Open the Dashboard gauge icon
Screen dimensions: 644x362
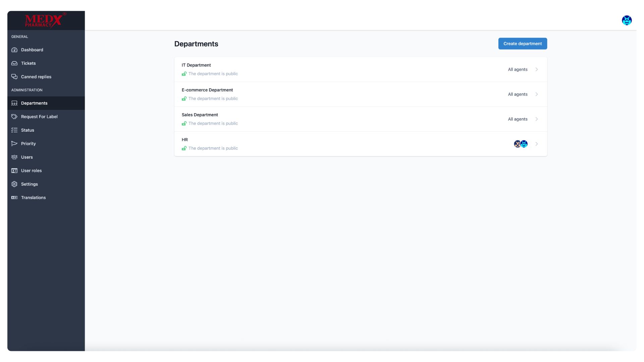(14, 50)
